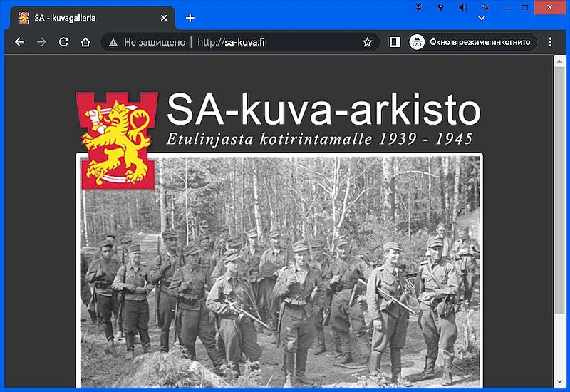Click the pin icon in title bar
The image size is (570, 392).
click(485, 7)
